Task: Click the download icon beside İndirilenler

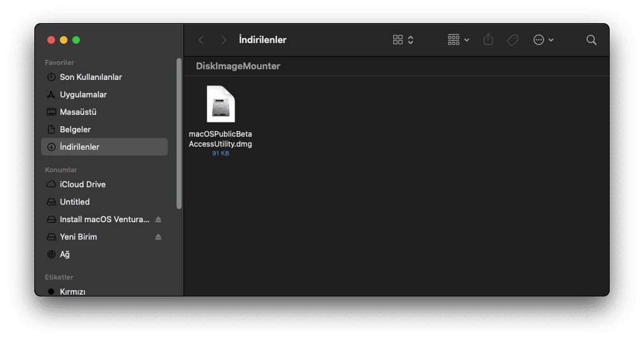Action: (x=51, y=147)
